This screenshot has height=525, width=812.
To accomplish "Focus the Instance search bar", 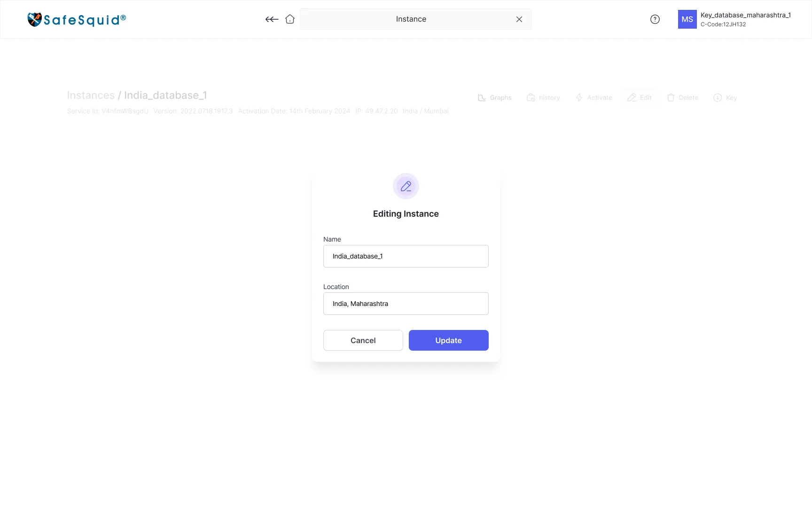I will (415, 19).
